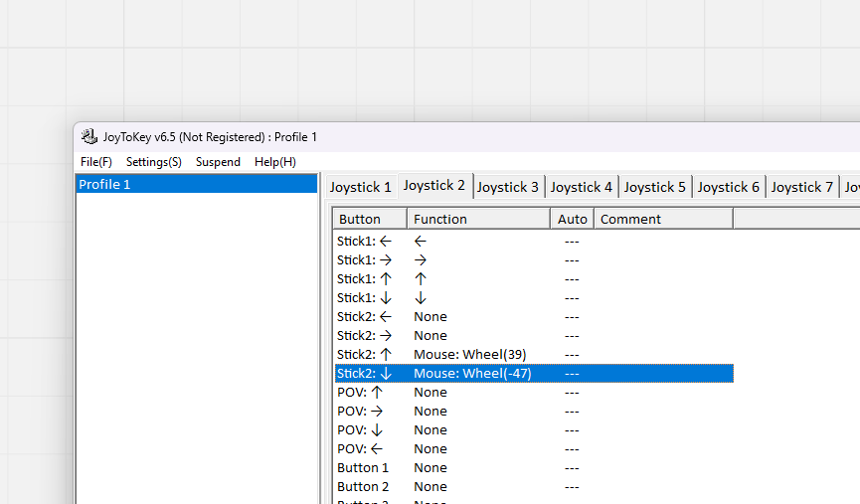Switch to the Joystick 2 tab

click(x=433, y=185)
